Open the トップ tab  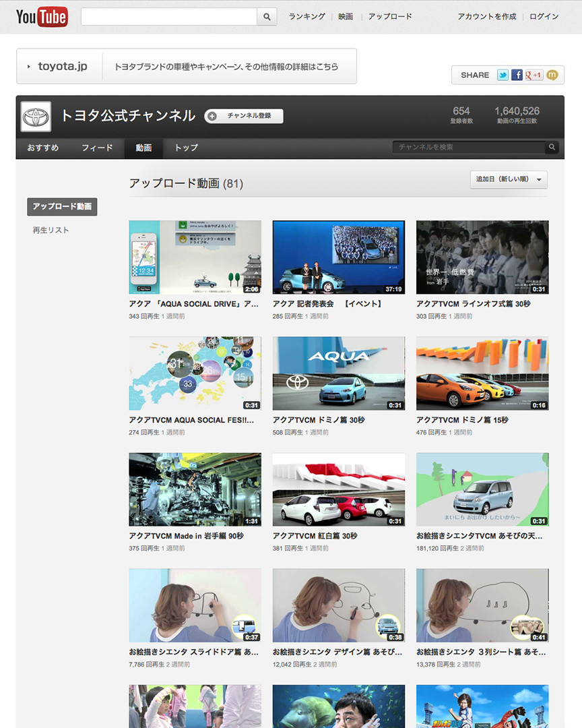pyautogui.click(x=186, y=148)
